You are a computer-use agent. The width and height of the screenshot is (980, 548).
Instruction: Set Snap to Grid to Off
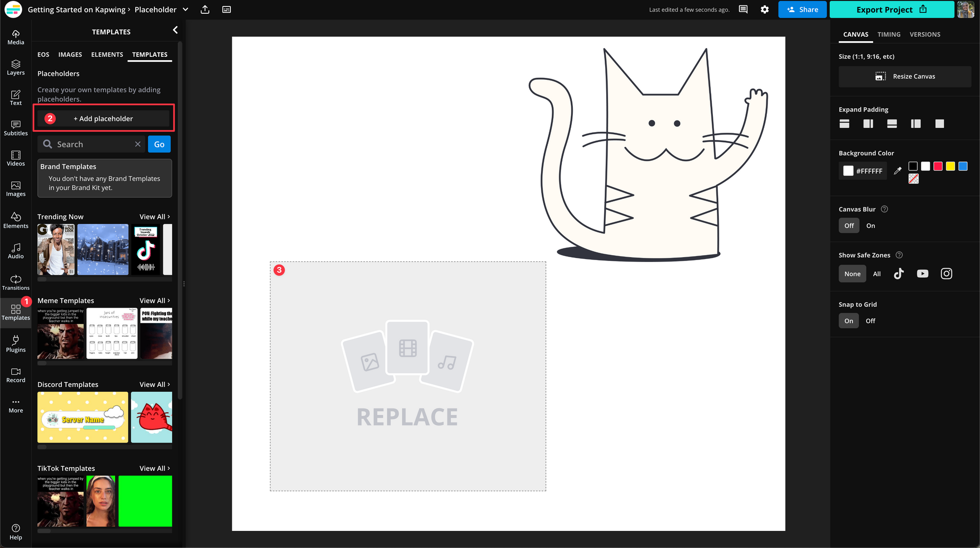point(870,321)
